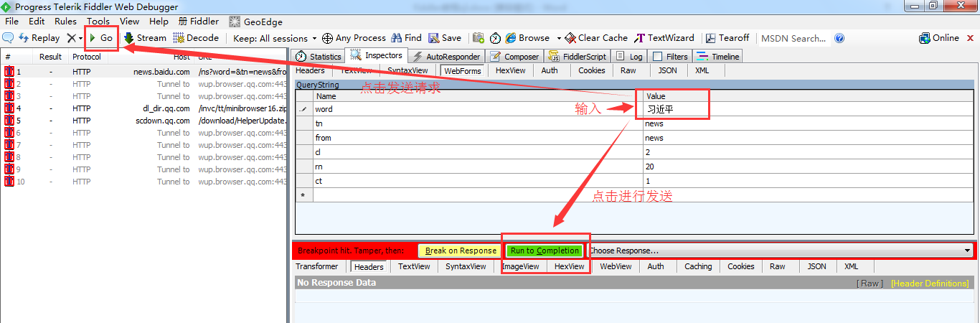Click the Online status indicator
The image size is (980, 323).
pos(939,38)
